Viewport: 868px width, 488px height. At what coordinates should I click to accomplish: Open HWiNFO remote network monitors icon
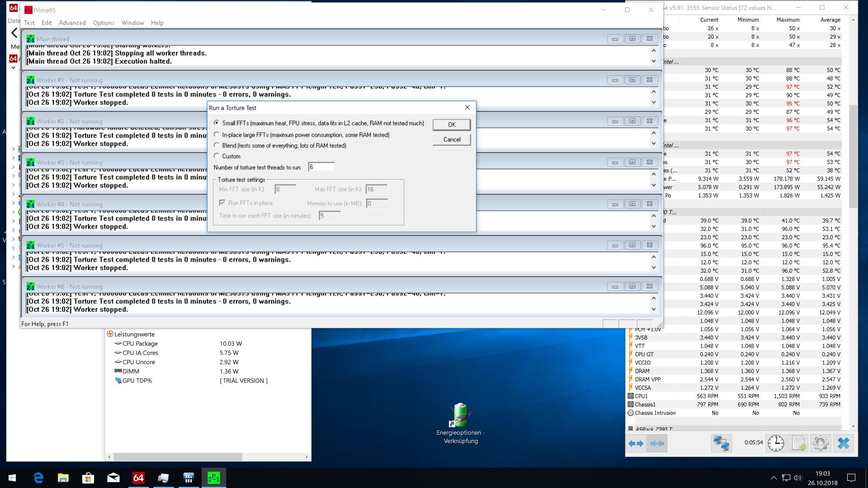click(721, 444)
